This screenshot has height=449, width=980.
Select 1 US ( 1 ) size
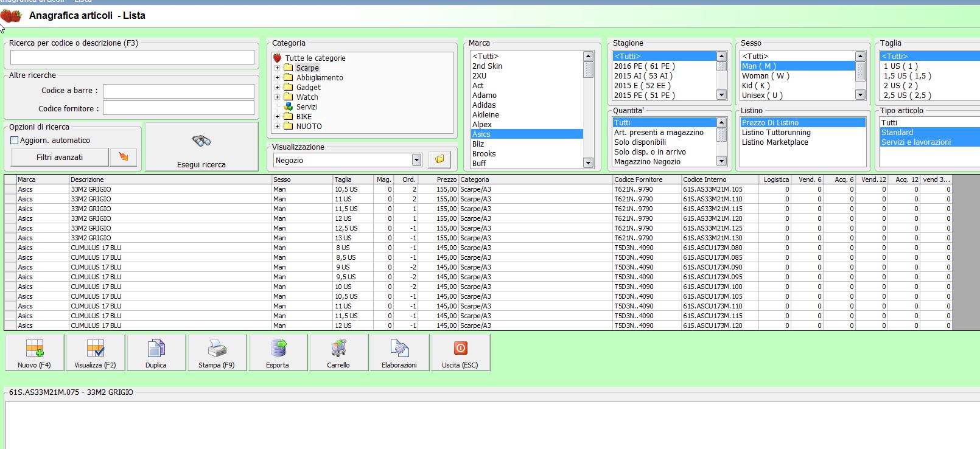coord(930,66)
